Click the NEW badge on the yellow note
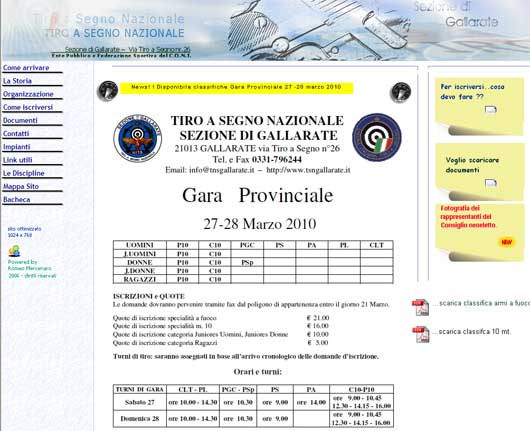Image resolution: width=530 pixels, height=431 pixels. pos(506,242)
